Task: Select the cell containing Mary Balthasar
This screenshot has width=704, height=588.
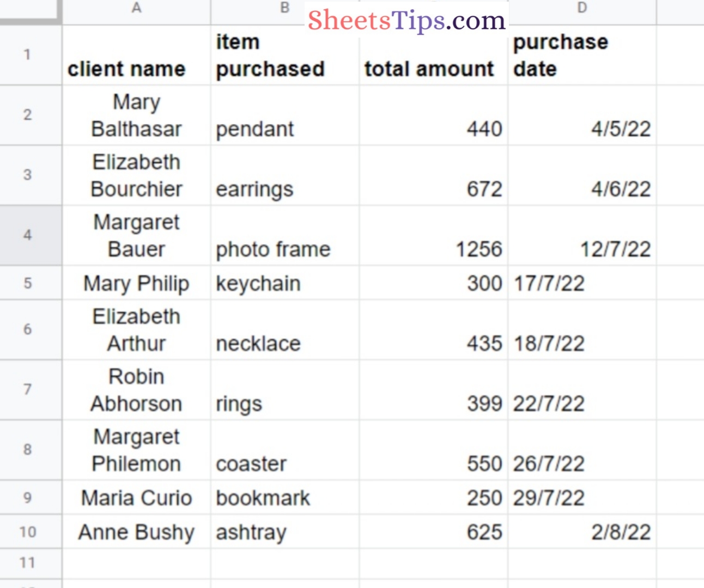Action: point(136,115)
